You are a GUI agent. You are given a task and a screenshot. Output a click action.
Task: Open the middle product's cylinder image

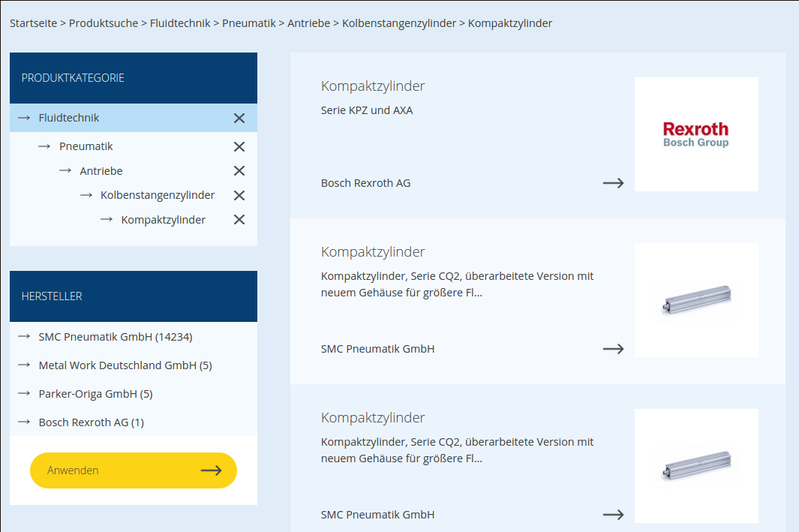[x=696, y=300]
